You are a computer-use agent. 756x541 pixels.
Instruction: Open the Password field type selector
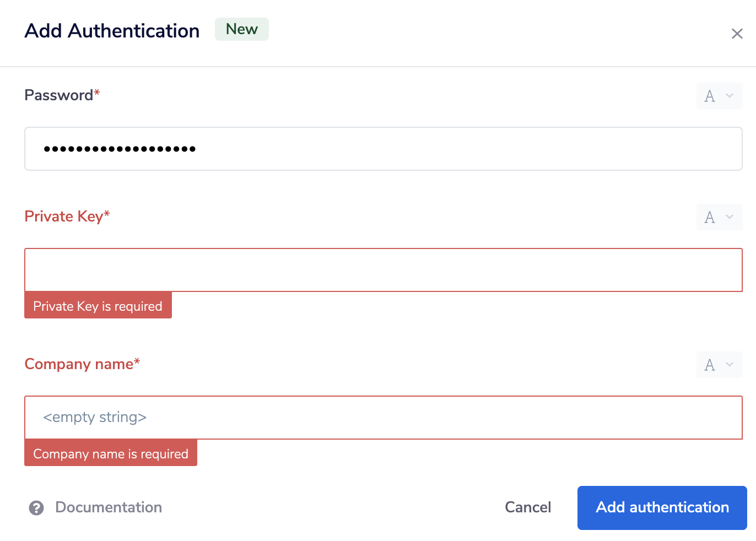(x=719, y=96)
